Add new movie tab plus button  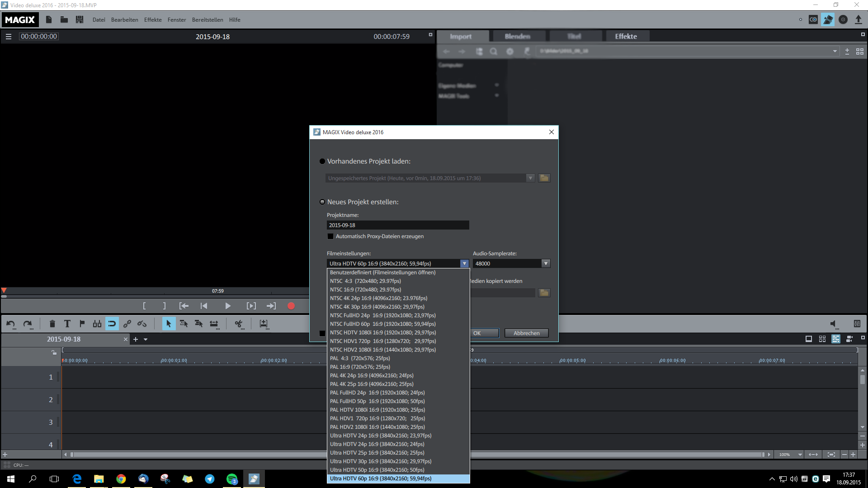[x=136, y=339]
